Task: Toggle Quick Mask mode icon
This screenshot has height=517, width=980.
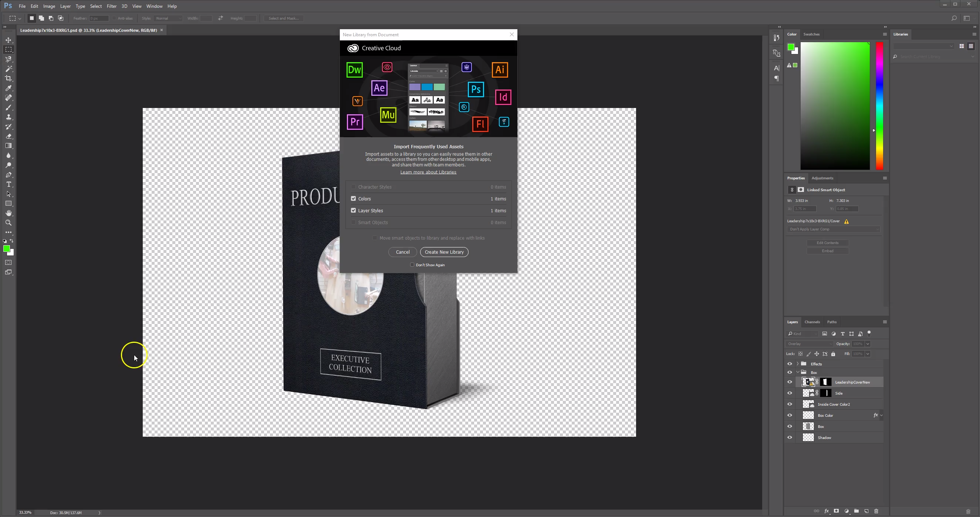Action: coord(9,263)
